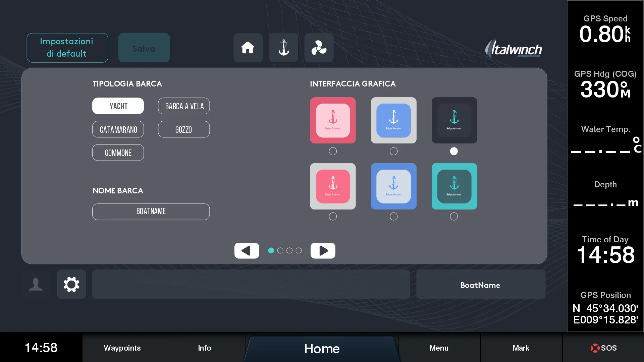
Task: Select the pink anchor theme icon
Action: point(333,120)
